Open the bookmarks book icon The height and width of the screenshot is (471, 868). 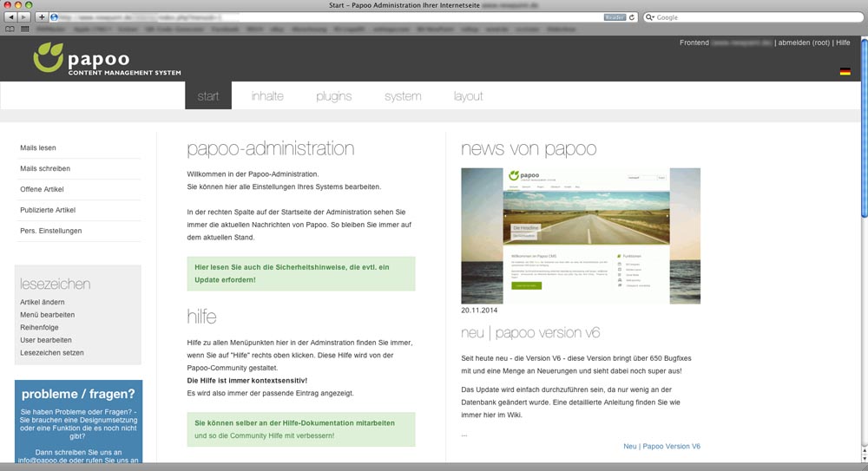click(10, 29)
